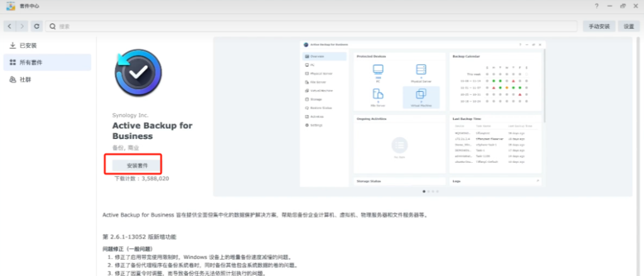Viewport: 644px width, 276px height.
Task: Maximize the Package Center window
Action: 622,6
